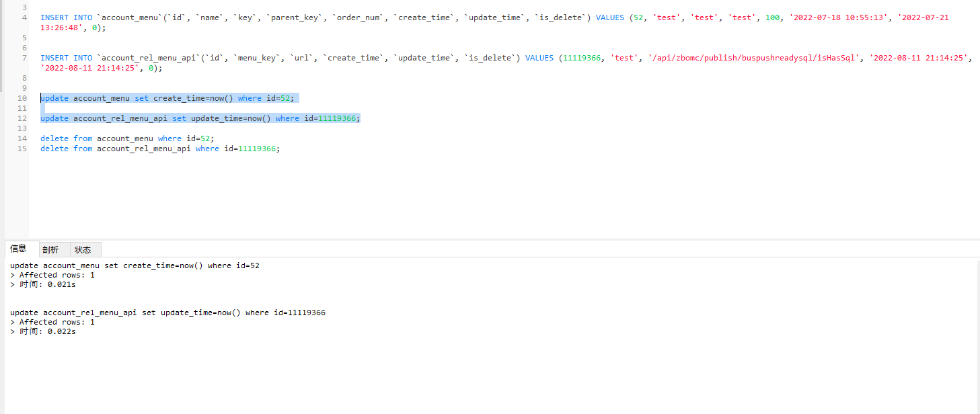Click line number 10 in the gutter
980x414 pixels.
tap(22, 98)
